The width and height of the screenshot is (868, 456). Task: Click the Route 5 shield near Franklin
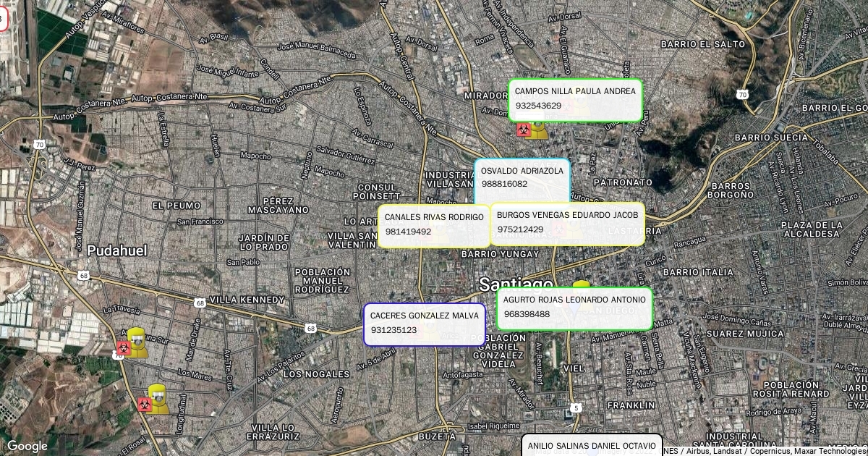(574, 408)
